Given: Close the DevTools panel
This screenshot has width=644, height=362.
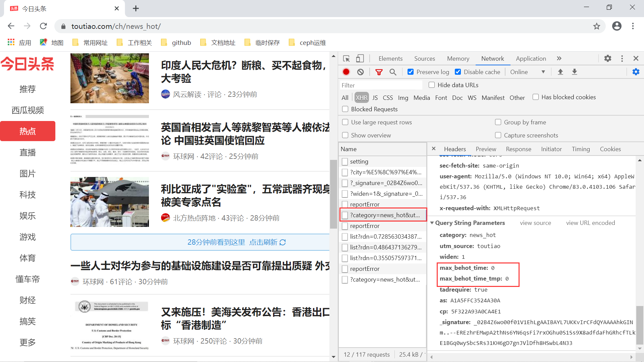Looking at the screenshot, I should pyautogui.click(x=636, y=58).
